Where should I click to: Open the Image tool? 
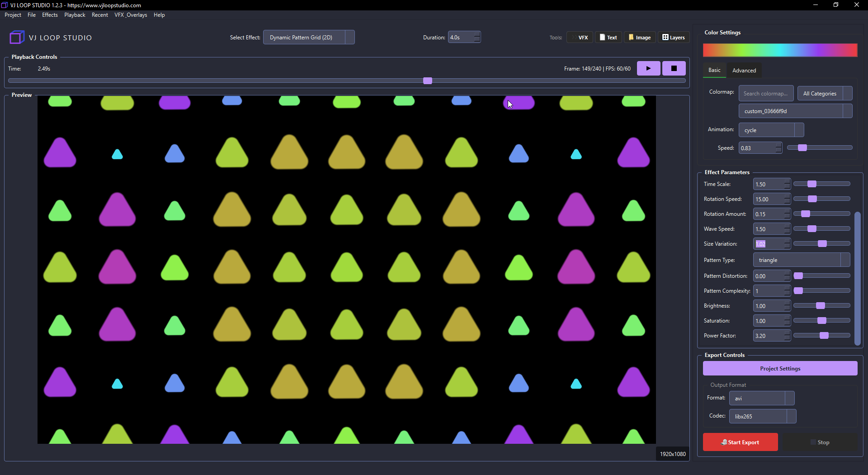(x=640, y=38)
